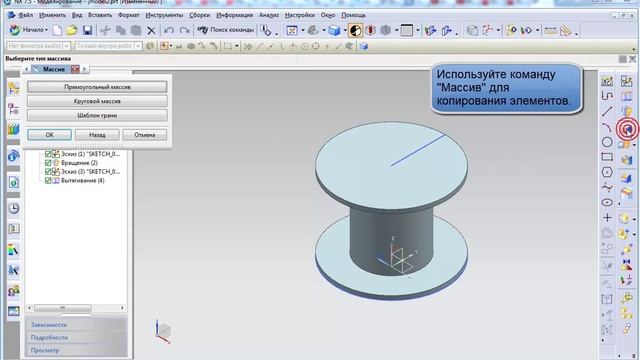Confirm with OK in Массив dialog

tap(49, 135)
